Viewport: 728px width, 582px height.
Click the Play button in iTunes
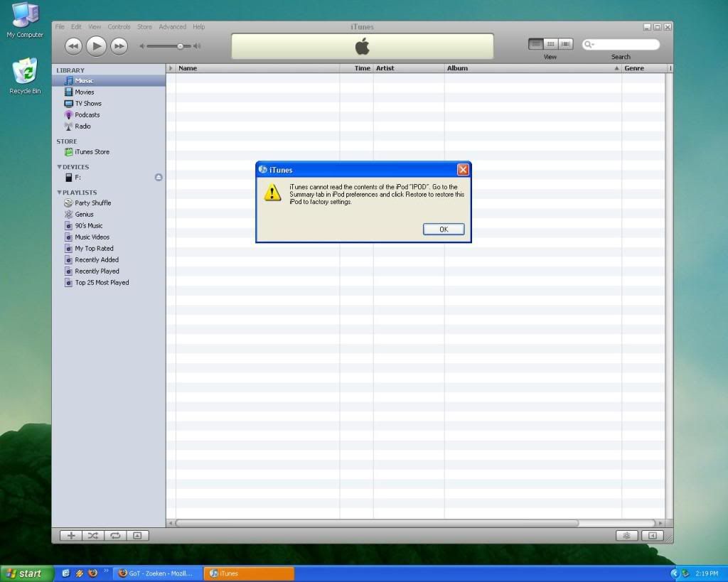click(x=96, y=46)
